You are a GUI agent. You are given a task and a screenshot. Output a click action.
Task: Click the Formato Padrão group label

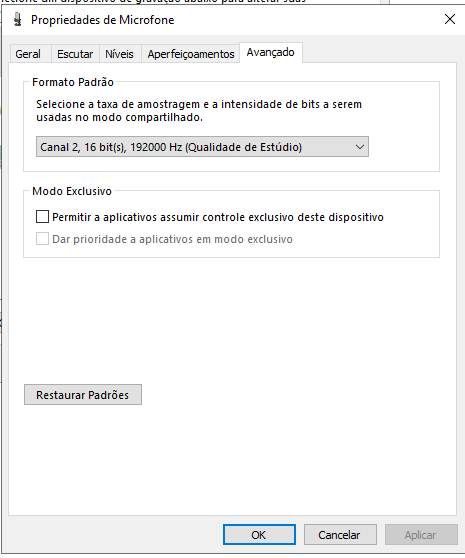(x=73, y=82)
